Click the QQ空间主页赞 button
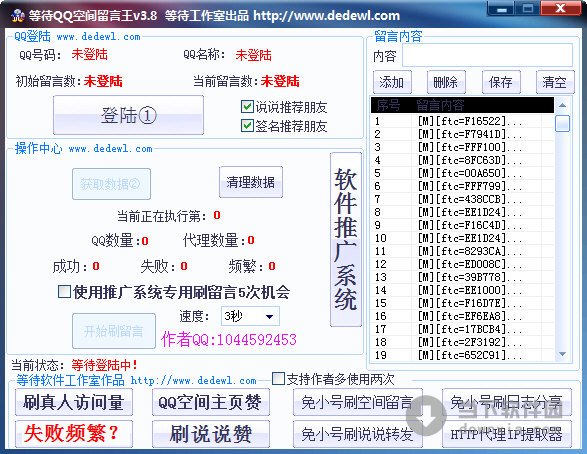The width and height of the screenshot is (587, 454). [211, 402]
